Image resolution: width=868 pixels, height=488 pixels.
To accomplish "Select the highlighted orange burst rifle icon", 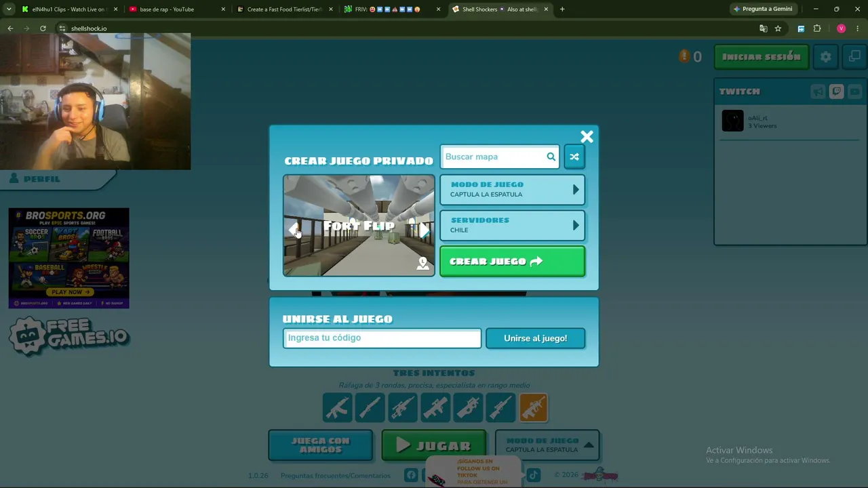I will coord(534,407).
